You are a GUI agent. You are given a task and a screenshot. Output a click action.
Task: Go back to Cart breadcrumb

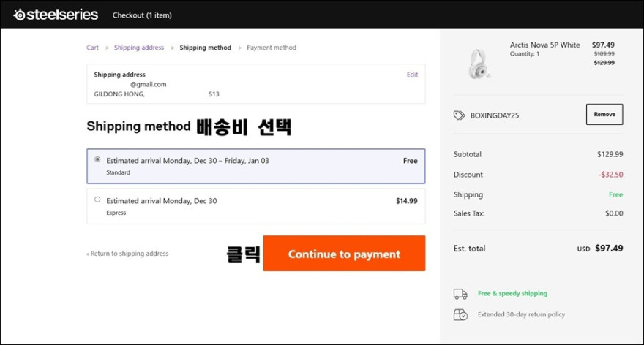pos(92,48)
